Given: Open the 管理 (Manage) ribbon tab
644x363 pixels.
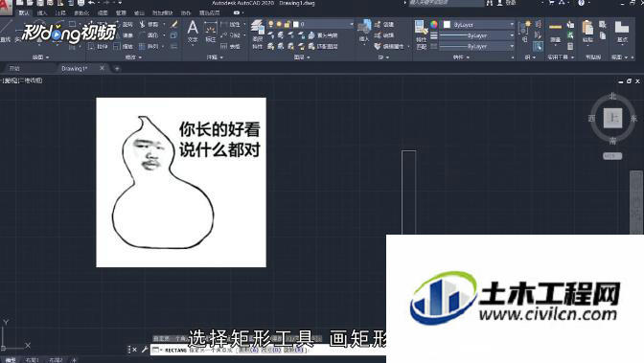Looking at the screenshot, I should [x=121, y=12].
